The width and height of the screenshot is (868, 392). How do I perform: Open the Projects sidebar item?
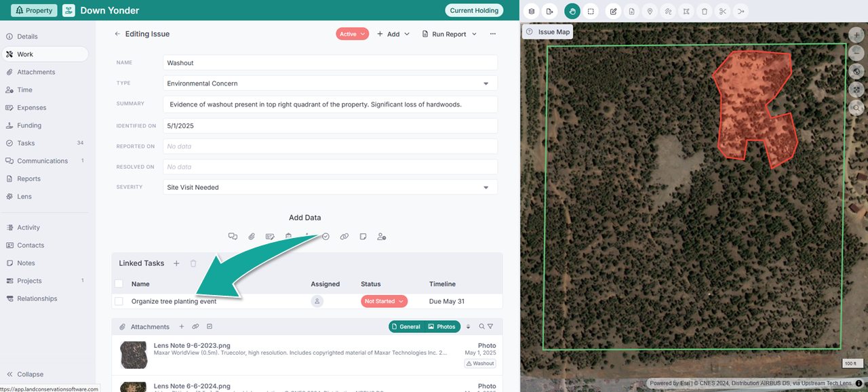tap(45, 281)
